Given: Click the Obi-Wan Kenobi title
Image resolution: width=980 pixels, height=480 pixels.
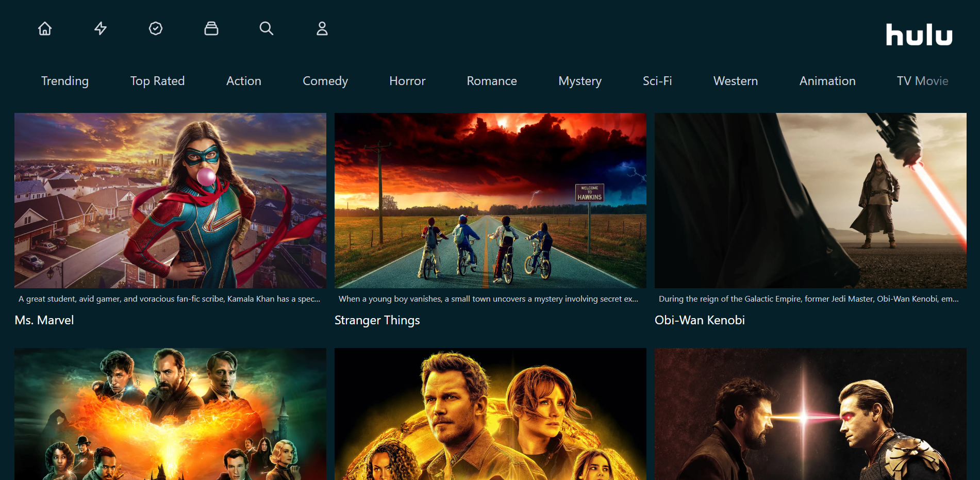Looking at the screenshot, I should (700, 320).
